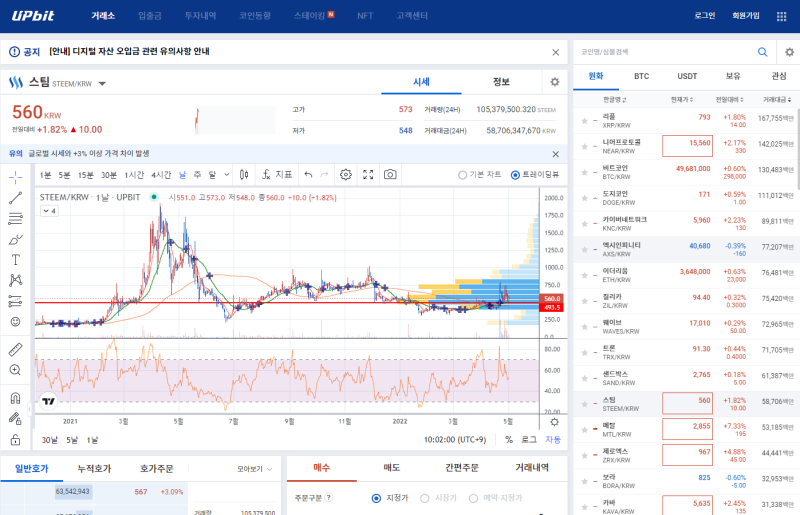Toggle percent (%) scale on chart
Image resolution: width=800 pixels, height=515 pixels.
[509, 439]
